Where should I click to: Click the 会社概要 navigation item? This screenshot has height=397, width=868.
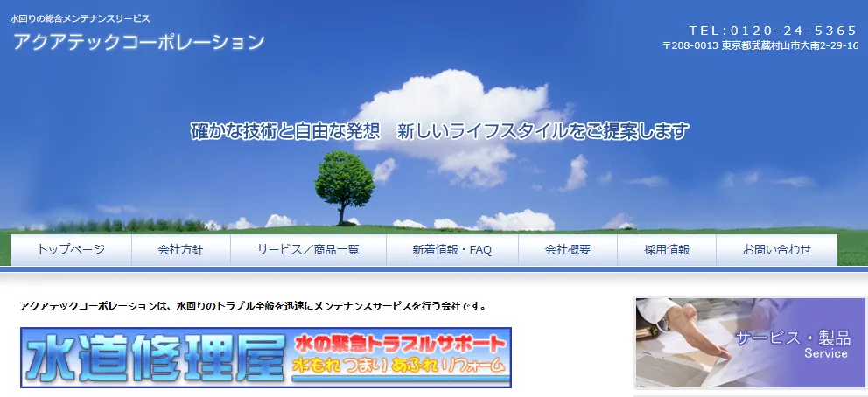pyautogui.click(x=567, y=250)
